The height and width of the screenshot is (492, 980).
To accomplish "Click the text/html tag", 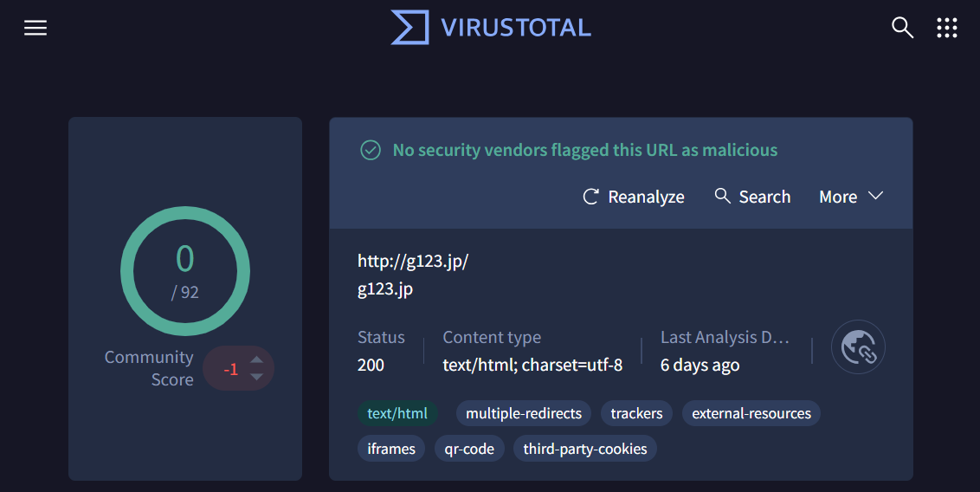I will pos(397,413).
